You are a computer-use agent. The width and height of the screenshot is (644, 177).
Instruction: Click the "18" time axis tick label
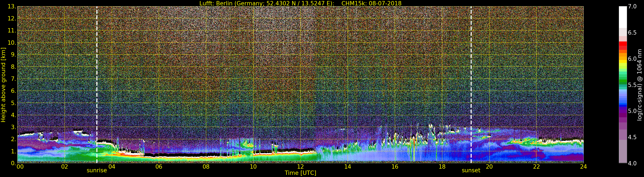click(x=442, y=167)
